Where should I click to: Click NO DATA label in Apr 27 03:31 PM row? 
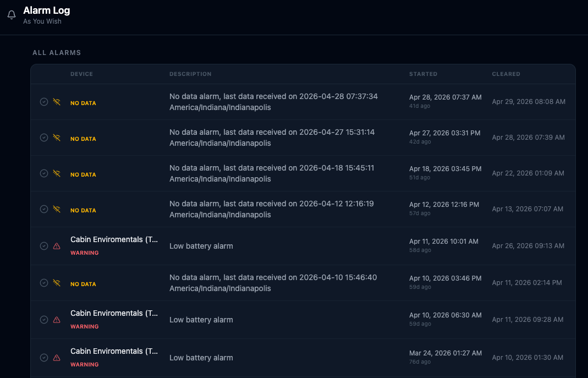(x=83, y=139)
